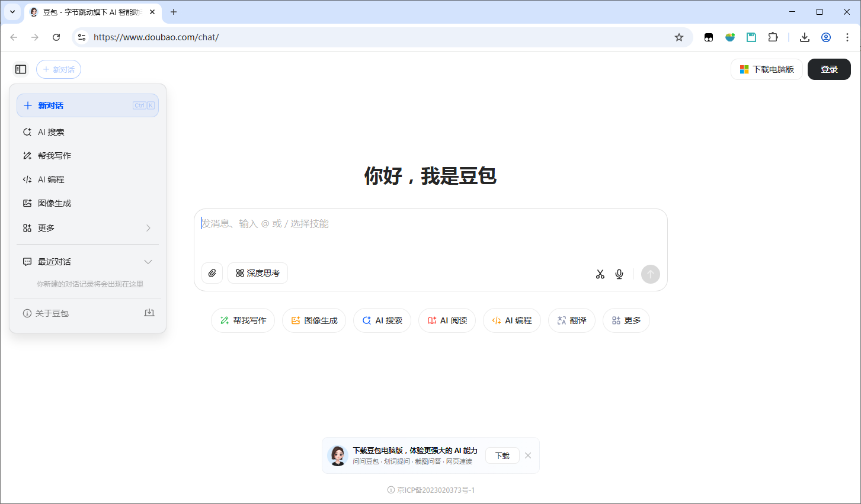Open the 更多 skills chip
Screen dimensions: 861x504
626,320
